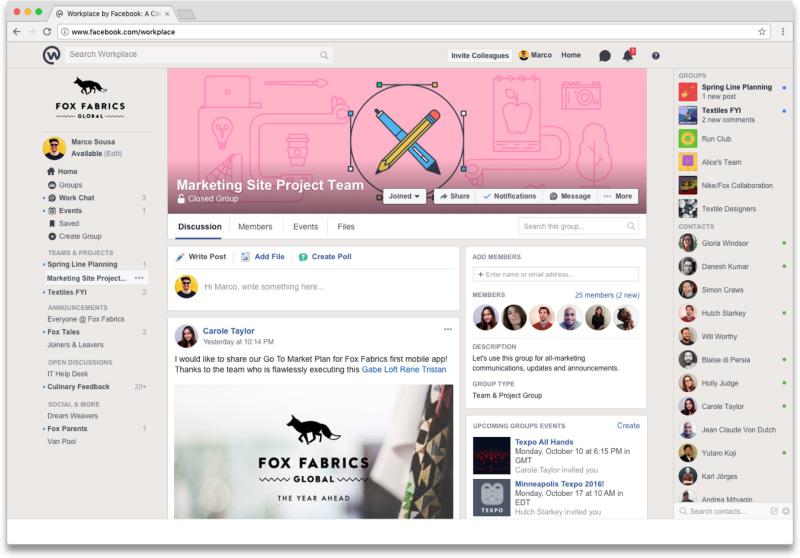Select the Add File option
The width and height of the screenshot is (800, 558).
[x=263, y=257]
